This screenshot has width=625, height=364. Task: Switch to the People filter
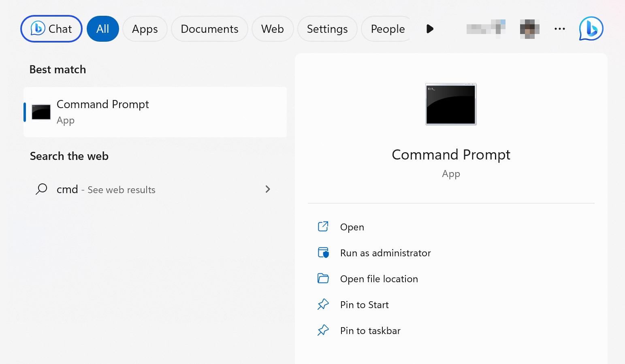point(386,29)
